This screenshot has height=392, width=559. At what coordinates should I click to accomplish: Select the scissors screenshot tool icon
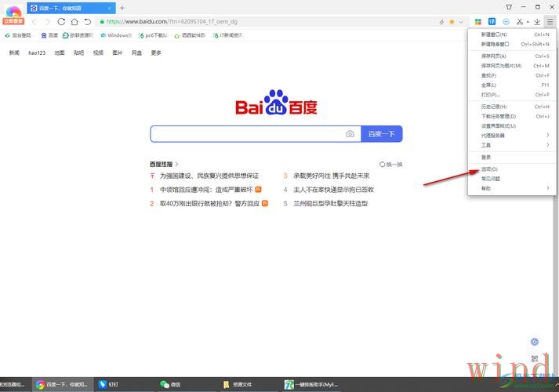(520, 22)
